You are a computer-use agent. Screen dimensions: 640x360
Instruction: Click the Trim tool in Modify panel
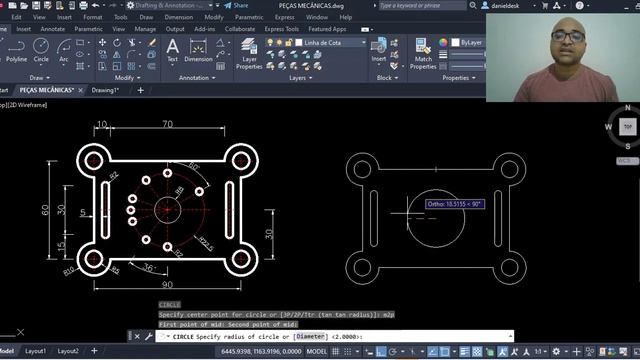tap(131, 42)
